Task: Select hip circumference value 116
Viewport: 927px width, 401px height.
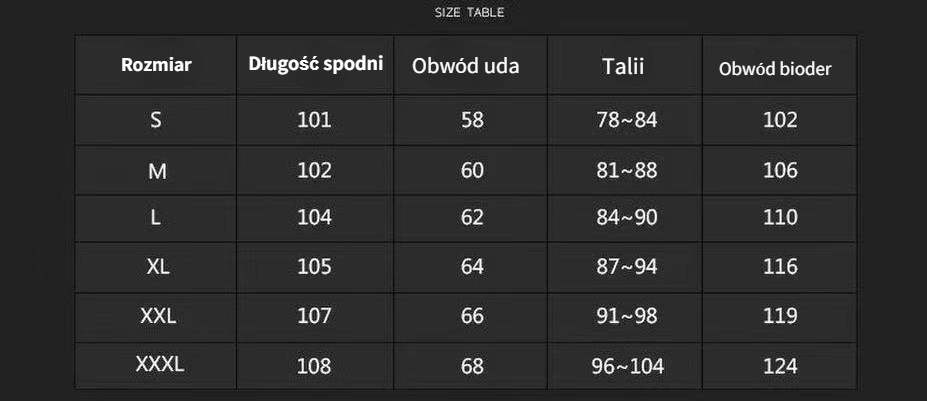Action: coord(780,267)
